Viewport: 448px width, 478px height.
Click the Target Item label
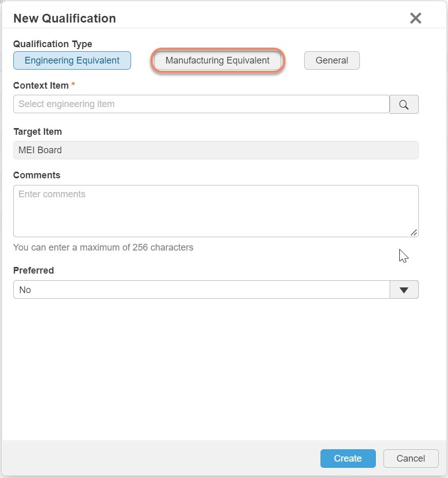[x=37, y=132]
